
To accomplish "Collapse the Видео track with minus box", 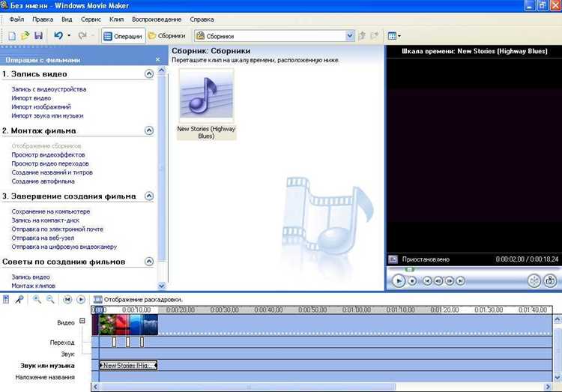I will coord(82,321).
